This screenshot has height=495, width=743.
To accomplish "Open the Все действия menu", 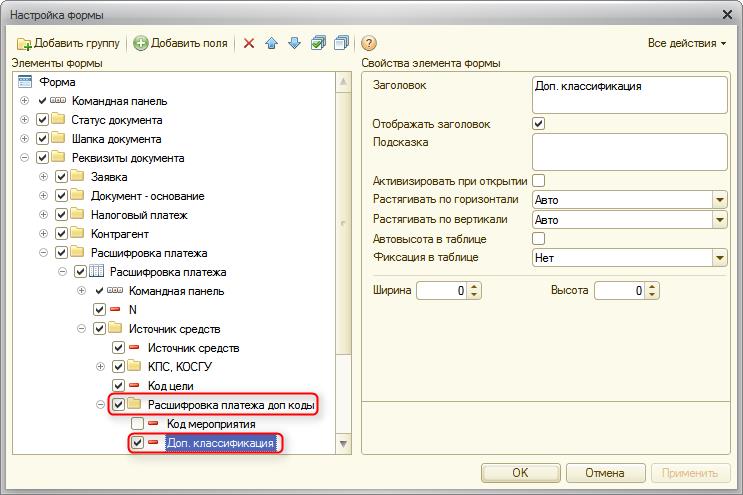I will click(687, 43).
